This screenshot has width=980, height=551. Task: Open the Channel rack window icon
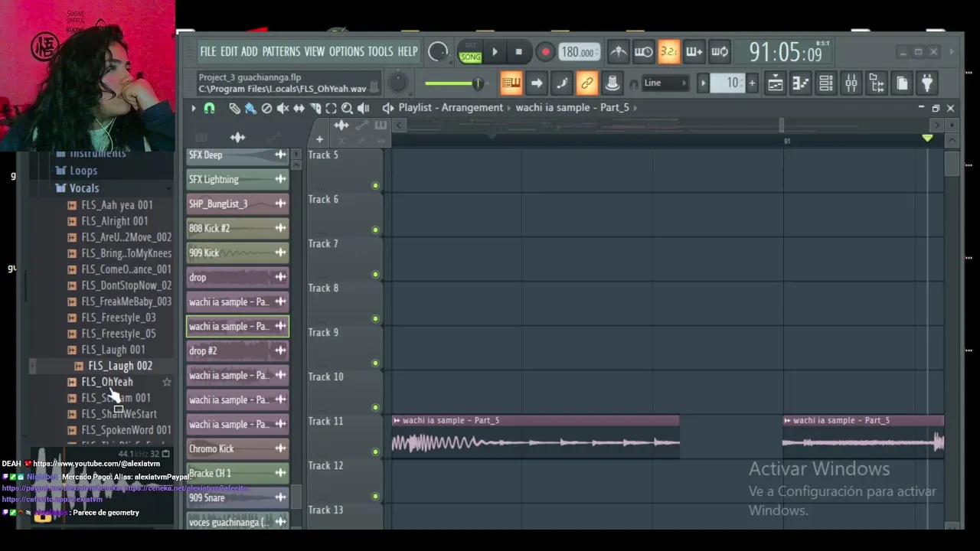click(x=826, y=83)
